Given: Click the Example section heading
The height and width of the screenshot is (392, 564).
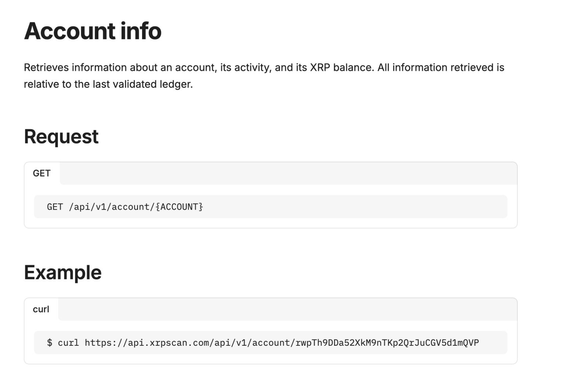Looking at the screenshot, I should click(x=62, y=272).
